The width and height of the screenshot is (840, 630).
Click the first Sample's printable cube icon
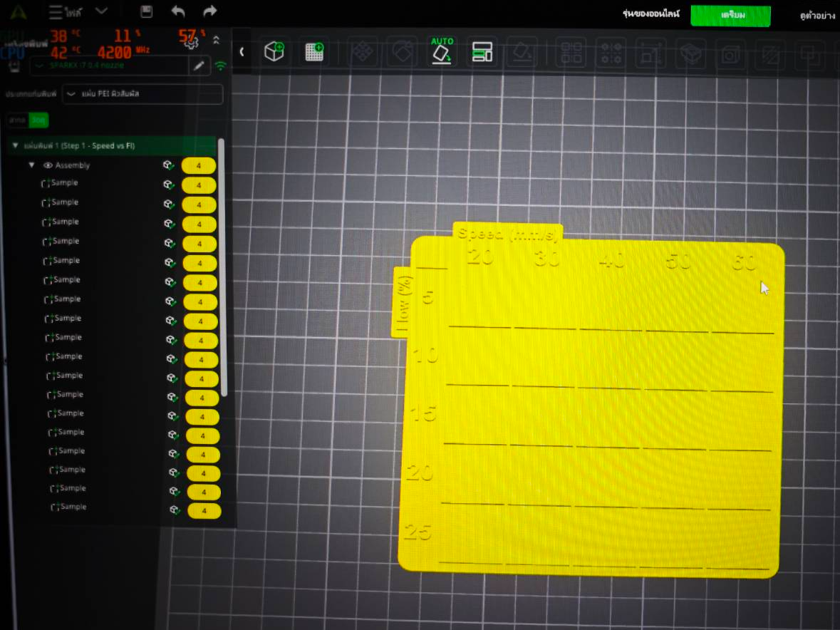point(168,185)
